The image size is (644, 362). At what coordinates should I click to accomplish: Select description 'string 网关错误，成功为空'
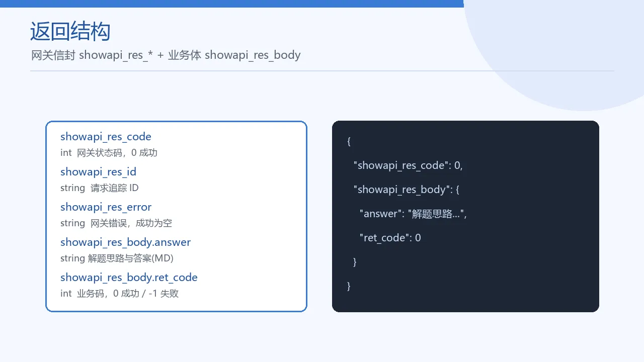pyautogui.click(x=116, y=223)
